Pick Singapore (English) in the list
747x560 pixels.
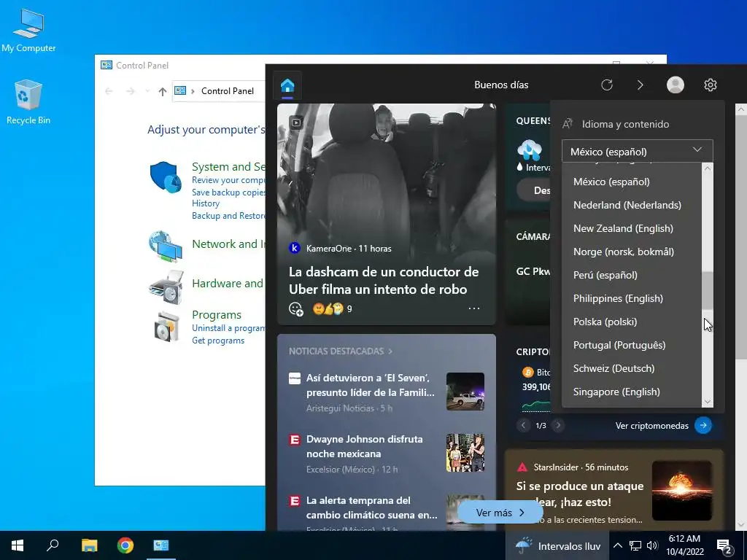631,392
